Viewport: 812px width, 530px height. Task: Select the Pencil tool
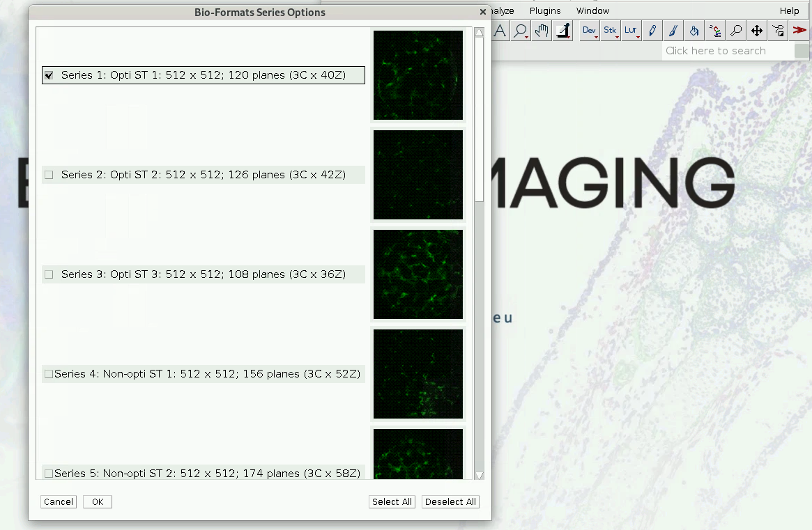[x=652, y=31]
